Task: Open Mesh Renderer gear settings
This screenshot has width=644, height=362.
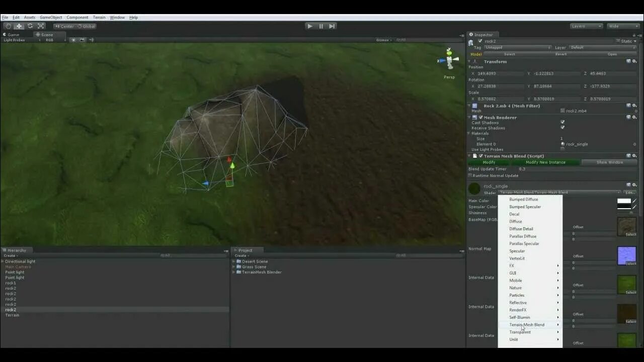Action: pyautogui.click(x=634, y=117)
